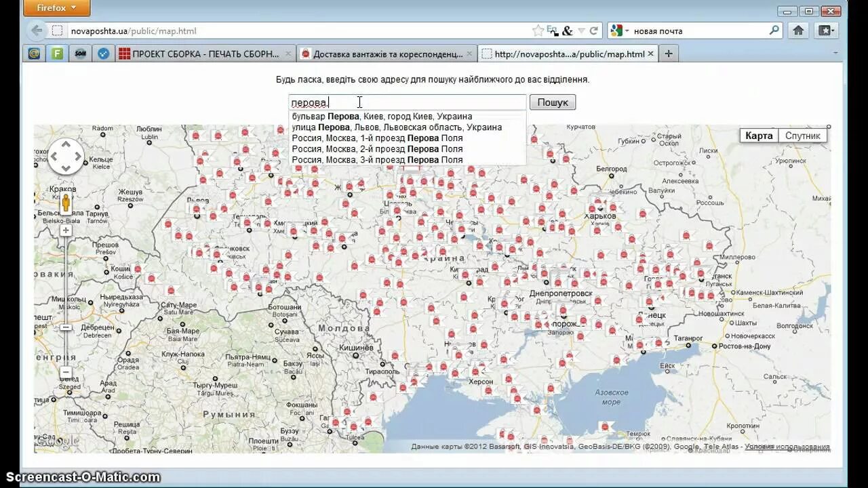
Task: Click the 'Азовское море' label on the map
Action: click(611, 397)
